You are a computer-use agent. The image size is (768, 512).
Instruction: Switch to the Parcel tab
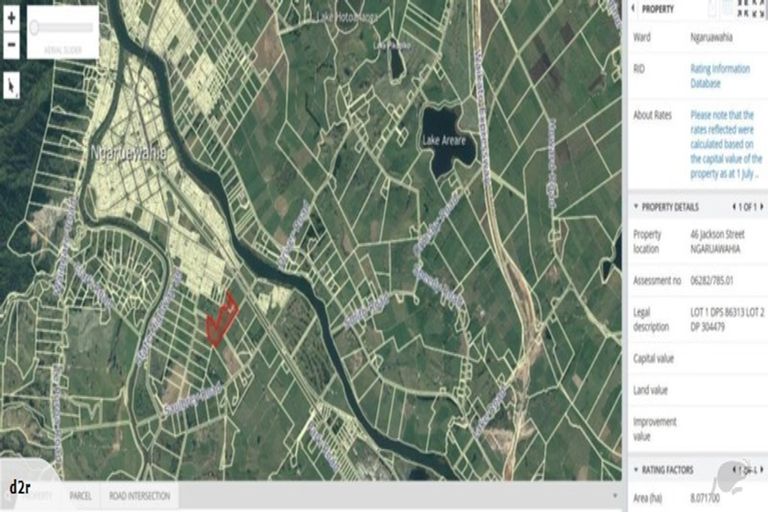pos(80,496)
